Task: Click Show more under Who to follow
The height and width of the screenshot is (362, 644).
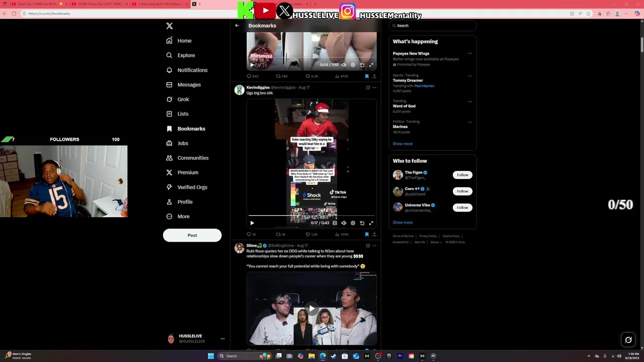Action: tap(403, 223)
